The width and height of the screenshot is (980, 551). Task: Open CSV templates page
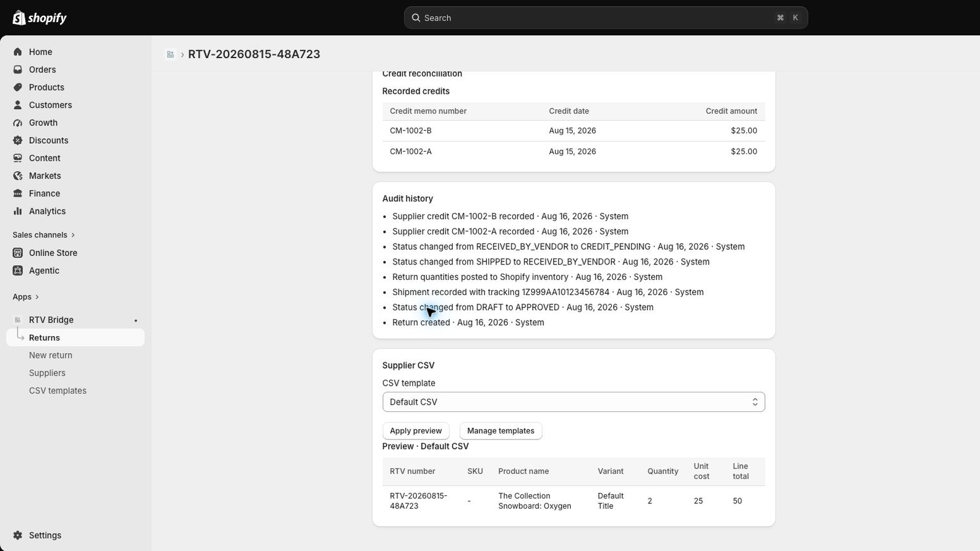[58, 391]
